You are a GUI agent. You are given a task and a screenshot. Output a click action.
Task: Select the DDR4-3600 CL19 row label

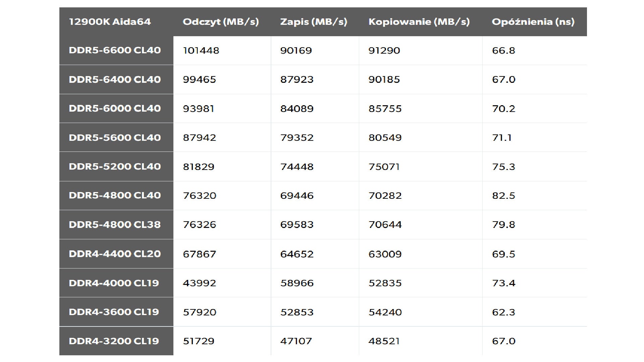tap(114, 312)
